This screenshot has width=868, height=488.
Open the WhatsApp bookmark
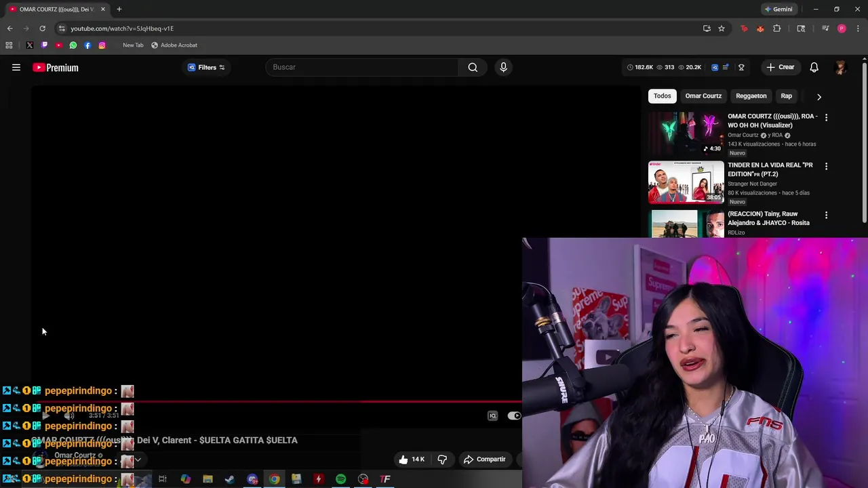(73, 45)
